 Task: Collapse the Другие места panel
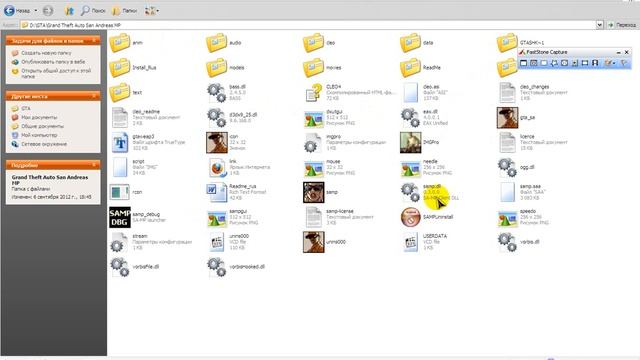pyautogui.click(x=94, y=96)
